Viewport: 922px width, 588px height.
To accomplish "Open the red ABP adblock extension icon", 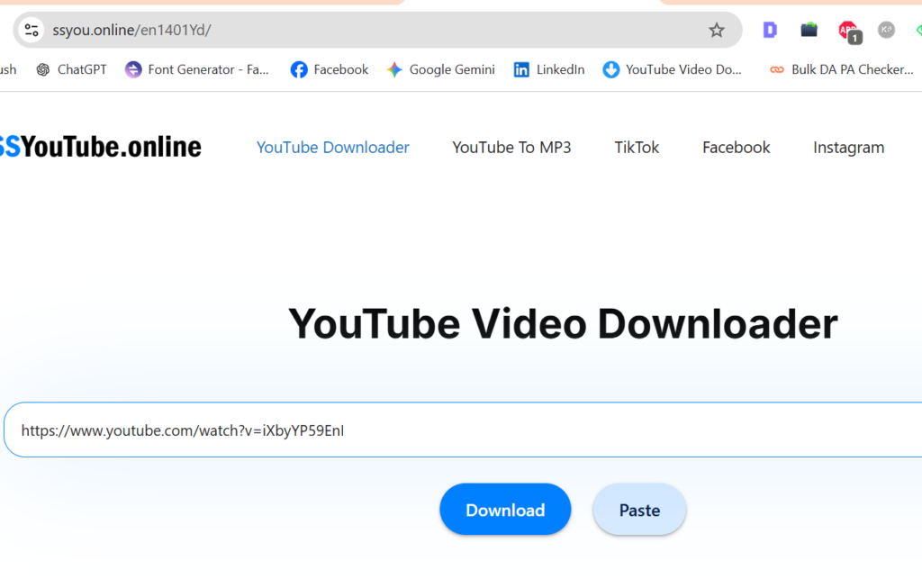I will pos(849,32).
